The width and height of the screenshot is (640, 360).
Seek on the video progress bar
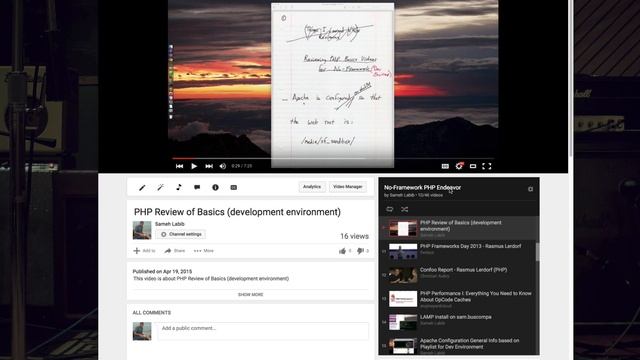point(333,158)
